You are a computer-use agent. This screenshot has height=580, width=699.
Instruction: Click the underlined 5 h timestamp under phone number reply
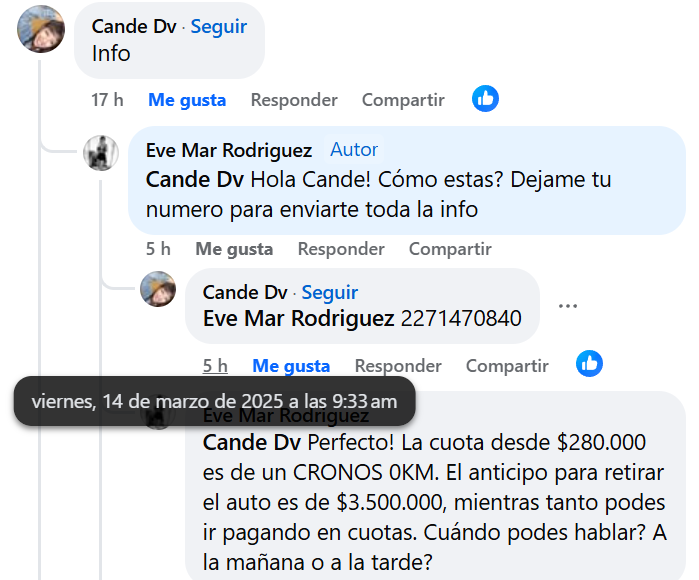coord(215,366)
